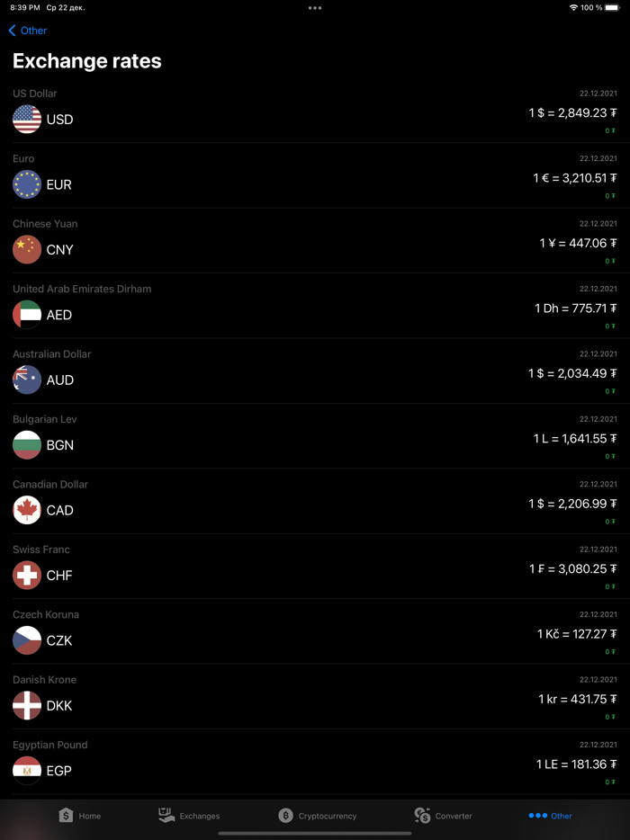
Task: Click the Egyptian flag beside EGP
Action: (26, 771)
